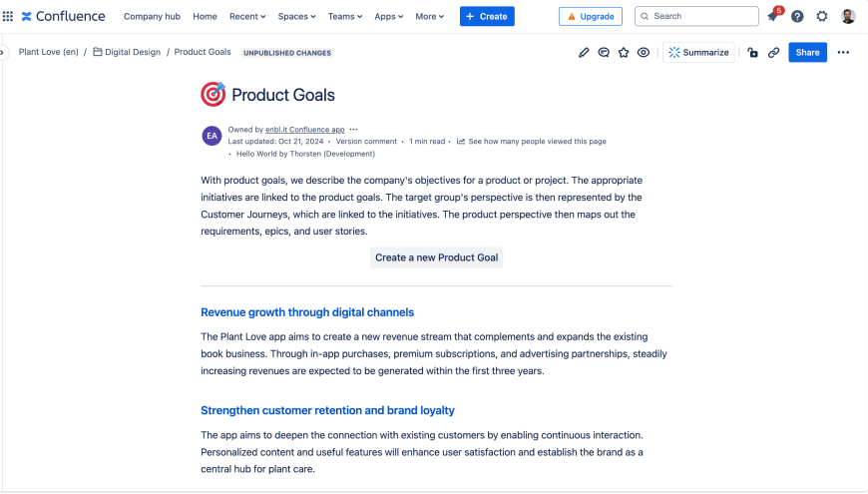Image resolution: width=868 pixels, height=494 pixels.
Task: Open page restrictions padlock icon
Action: click(x=752, y=53)
